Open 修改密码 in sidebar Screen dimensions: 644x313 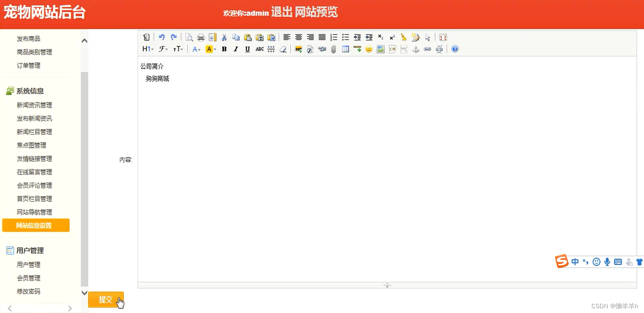click(x=28, y=291)
